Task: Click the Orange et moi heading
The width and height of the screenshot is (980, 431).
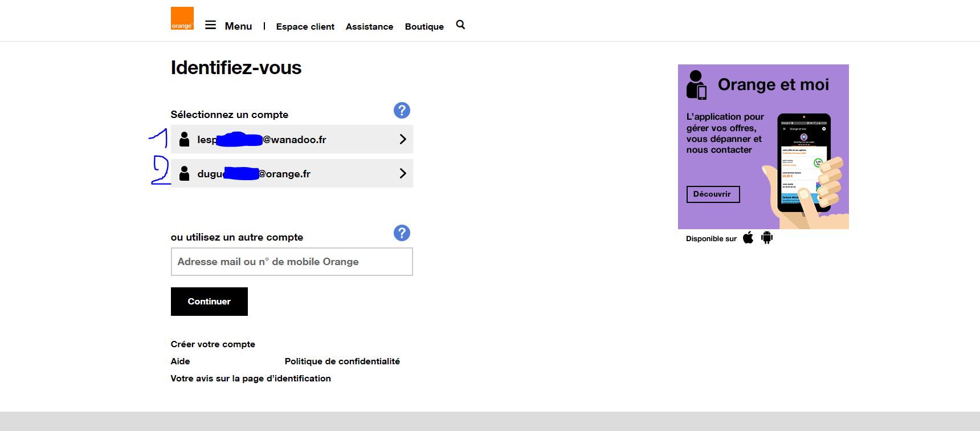Action: tap(773, 85)
